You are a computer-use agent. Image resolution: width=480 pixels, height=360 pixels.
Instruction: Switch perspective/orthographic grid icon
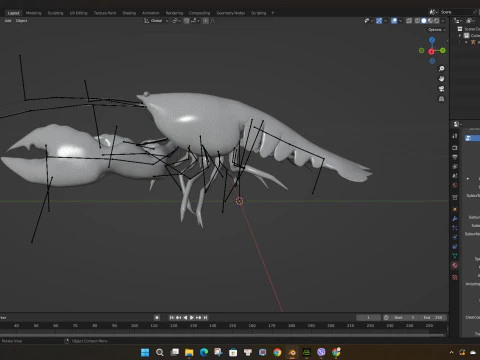click(441, 99)
